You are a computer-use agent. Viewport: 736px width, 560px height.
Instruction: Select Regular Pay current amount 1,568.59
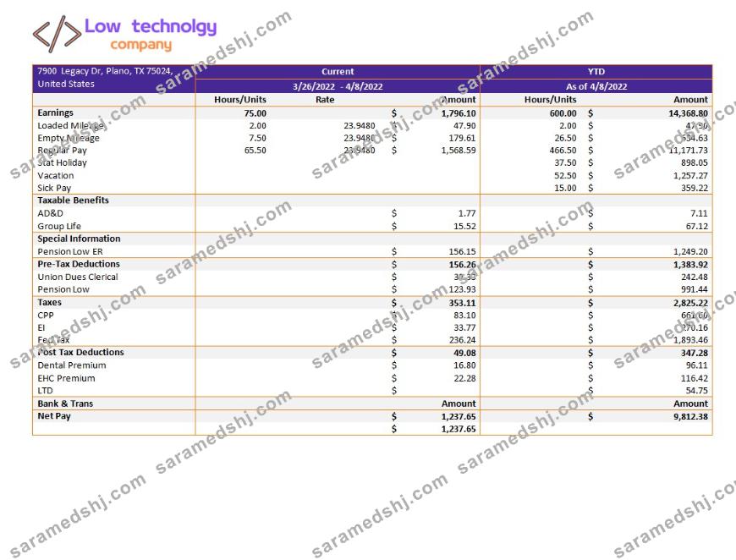coord(459,151)
